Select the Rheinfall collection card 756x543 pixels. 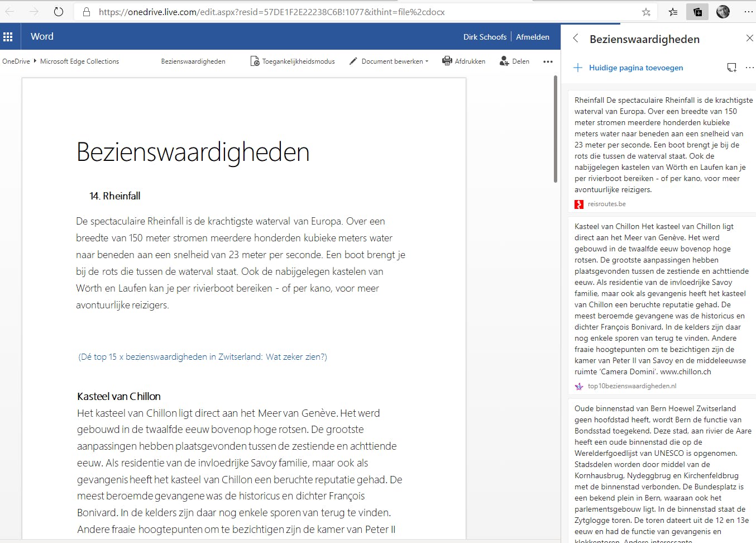point(662,151)
